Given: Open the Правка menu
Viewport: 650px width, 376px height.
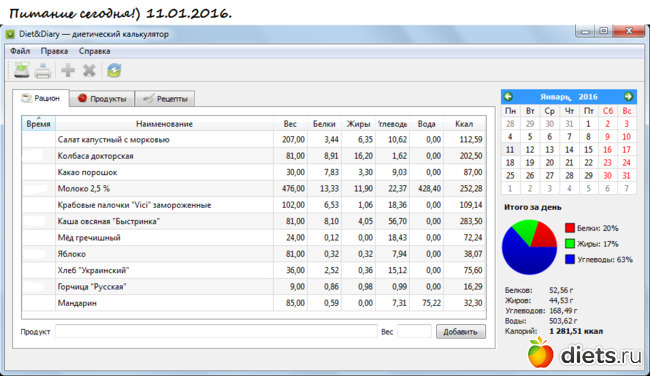Looking at the screenshot, I should point(54,51).
